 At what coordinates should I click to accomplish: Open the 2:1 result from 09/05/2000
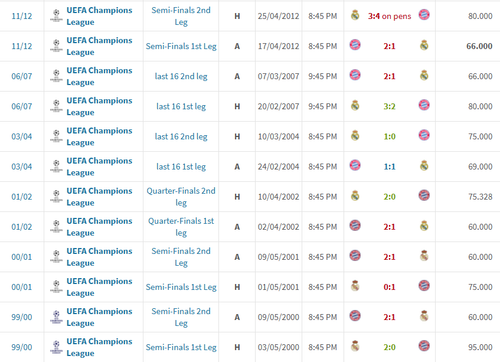pyautogui.click(x=389, y=317)
